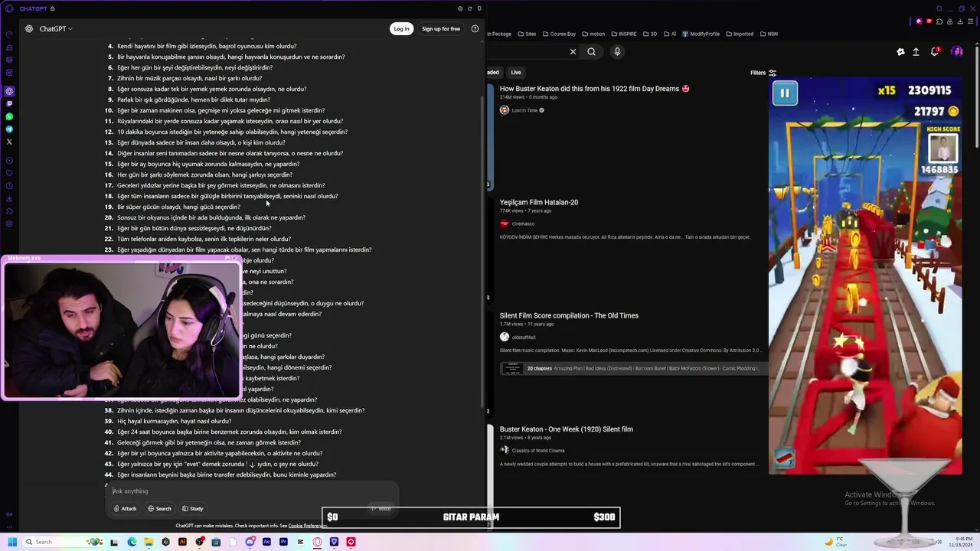980x551 pixels.
Task: Clear the YouTube search box with the X
Action: click(x=573, y=52)
